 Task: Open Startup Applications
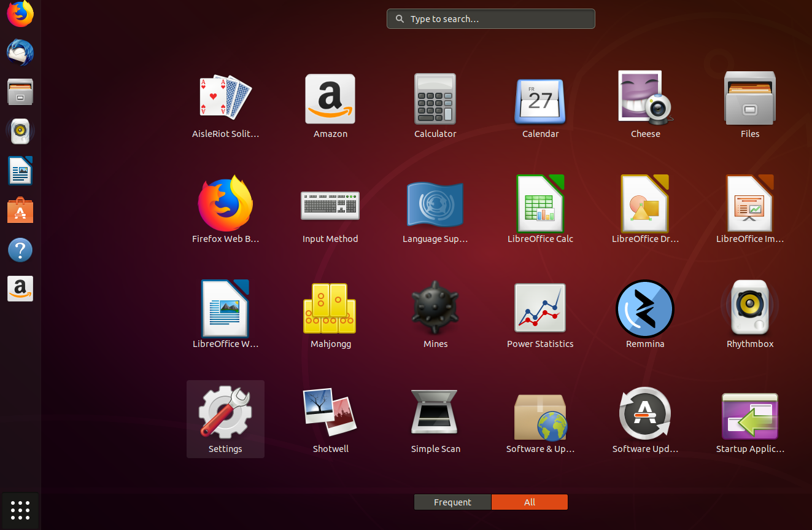click(x=750, y=419)
